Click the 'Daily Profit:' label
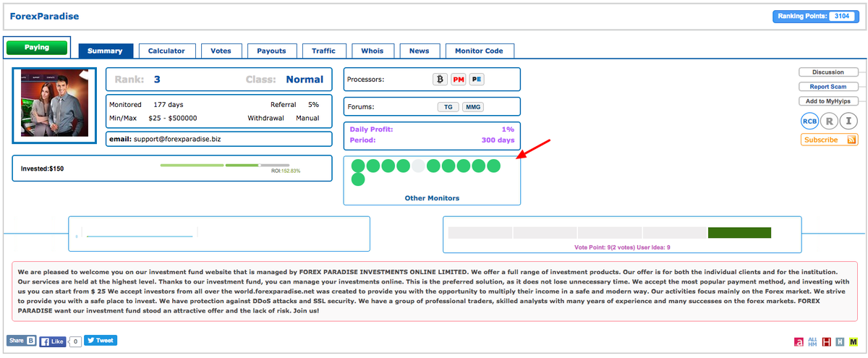 pyautogui.click(x=371, y=129)
